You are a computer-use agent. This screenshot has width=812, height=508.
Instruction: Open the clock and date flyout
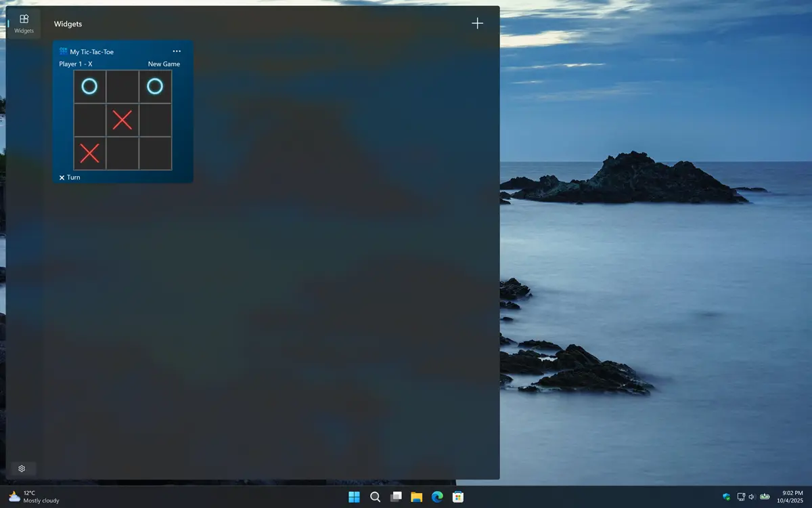pyautogui.click(x=792, y=497)
